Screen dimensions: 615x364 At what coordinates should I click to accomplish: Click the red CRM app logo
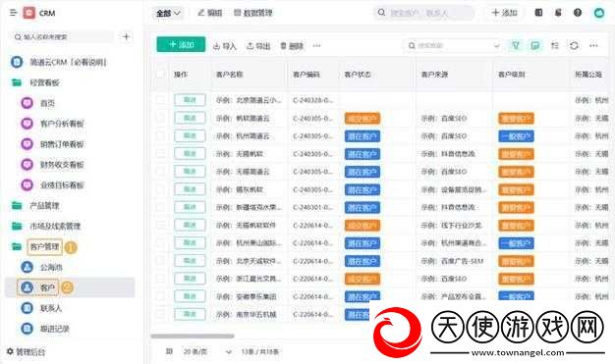(x=29, y=13)
